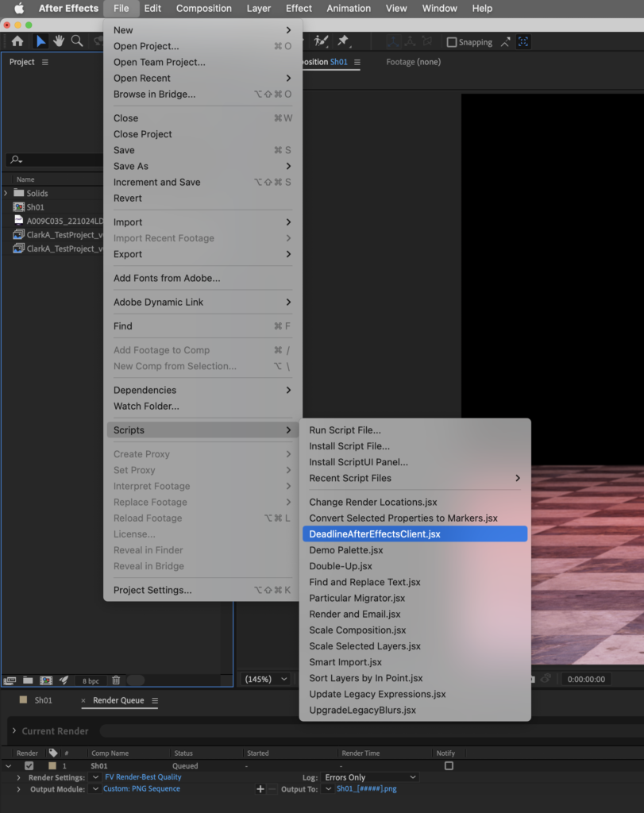Open the Output Module template dropdown
644x813 pixels.
(95, 788)
